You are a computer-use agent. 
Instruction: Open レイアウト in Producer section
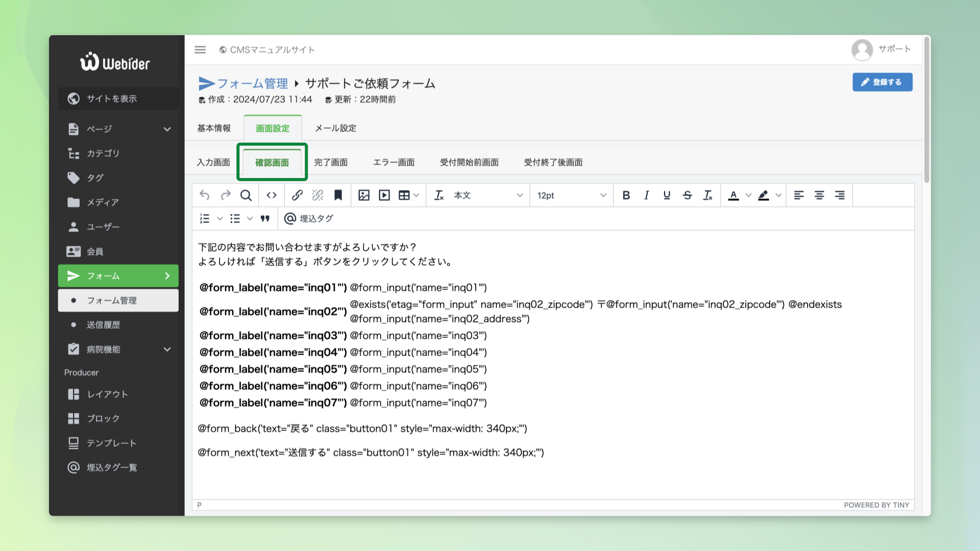pos(118,394)
